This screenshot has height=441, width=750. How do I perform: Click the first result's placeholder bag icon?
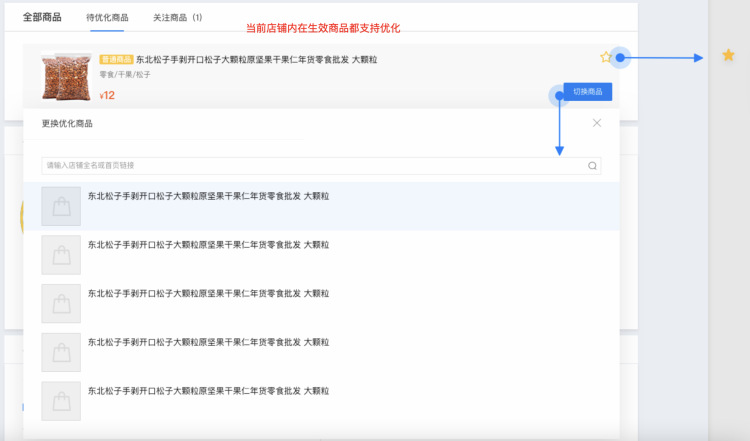click(x=61, y=206)
